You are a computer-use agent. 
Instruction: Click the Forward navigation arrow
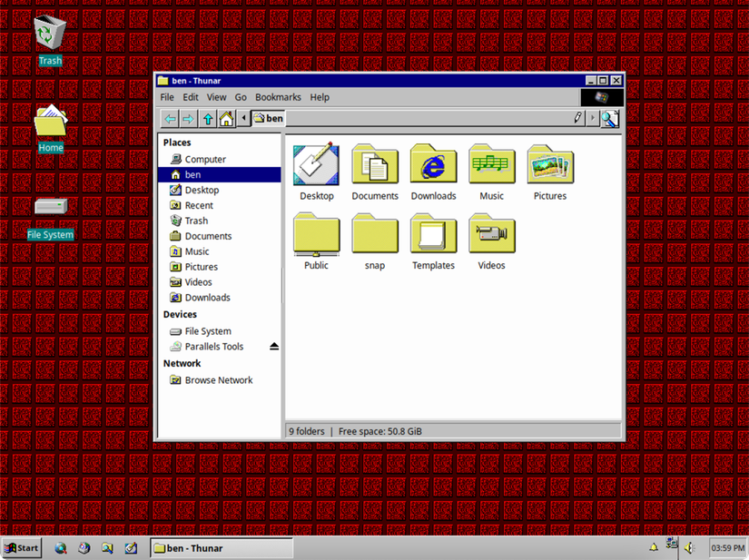(189, 118)
